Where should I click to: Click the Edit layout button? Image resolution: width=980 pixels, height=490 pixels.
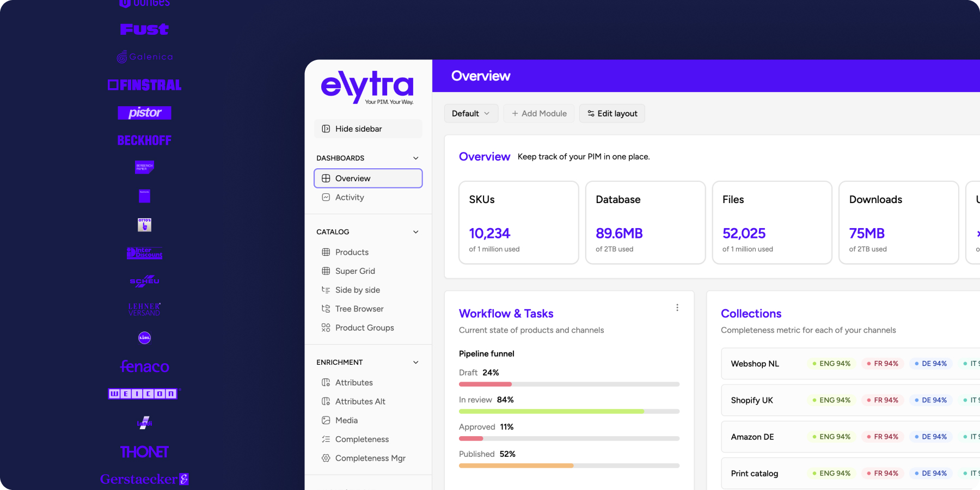click(x=612, y=113)
